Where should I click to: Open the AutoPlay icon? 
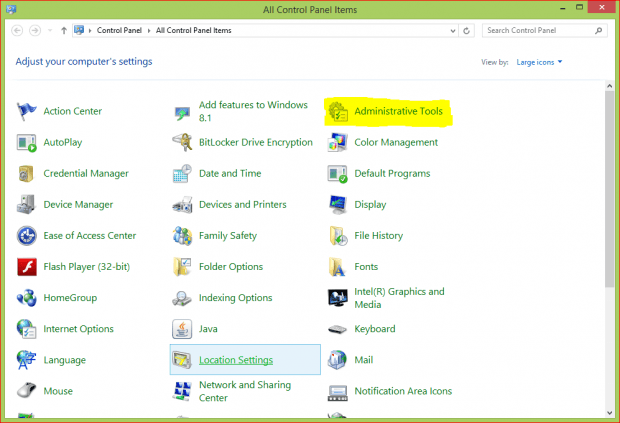coord(26,142)
